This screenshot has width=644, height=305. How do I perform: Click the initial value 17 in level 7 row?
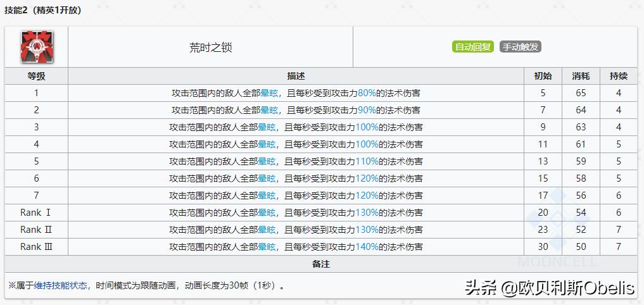[x=543, y=196]
